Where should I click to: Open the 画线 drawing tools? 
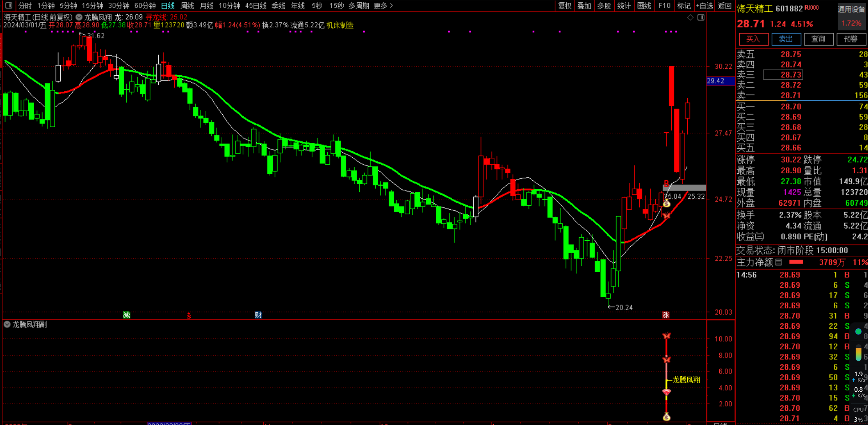(644, 5)
